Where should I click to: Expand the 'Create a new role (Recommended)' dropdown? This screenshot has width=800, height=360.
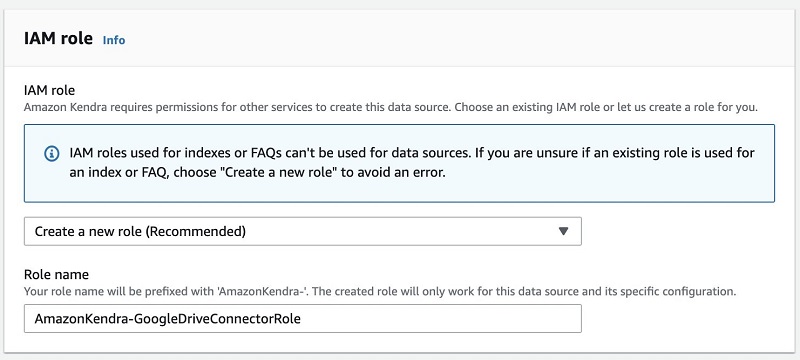pos(303,232)
